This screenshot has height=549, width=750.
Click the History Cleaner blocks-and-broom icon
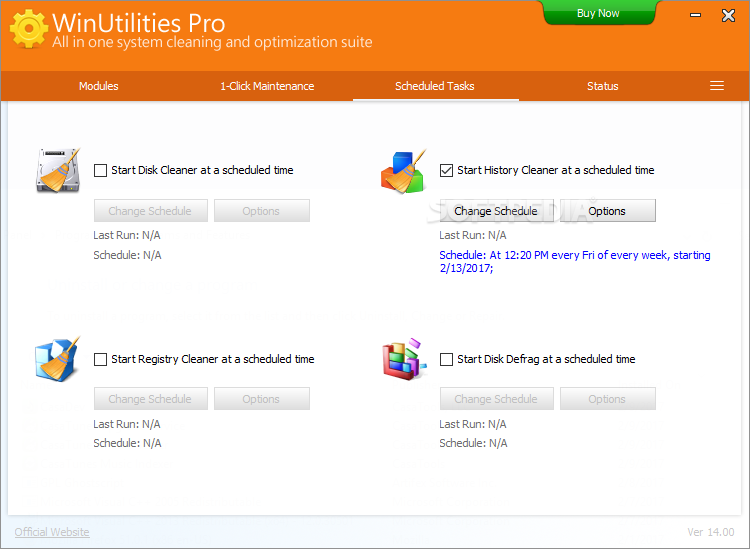coord(403,171)
